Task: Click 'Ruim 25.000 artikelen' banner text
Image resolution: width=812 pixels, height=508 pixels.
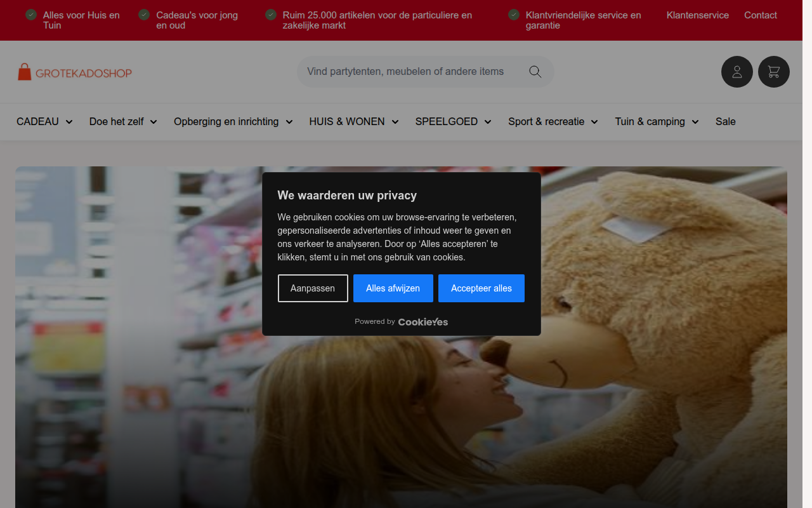Action: [x=377, y=20]
